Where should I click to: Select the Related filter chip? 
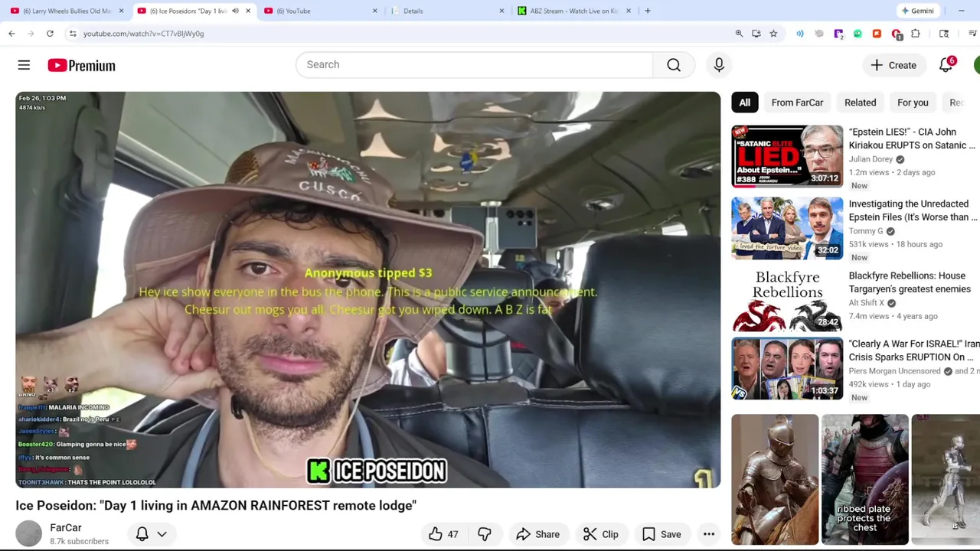(860, 103)
